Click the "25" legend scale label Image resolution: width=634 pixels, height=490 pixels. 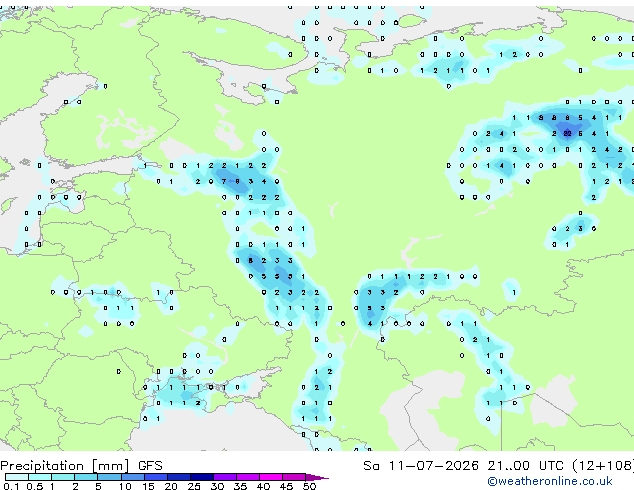click(x=194, y=486)
